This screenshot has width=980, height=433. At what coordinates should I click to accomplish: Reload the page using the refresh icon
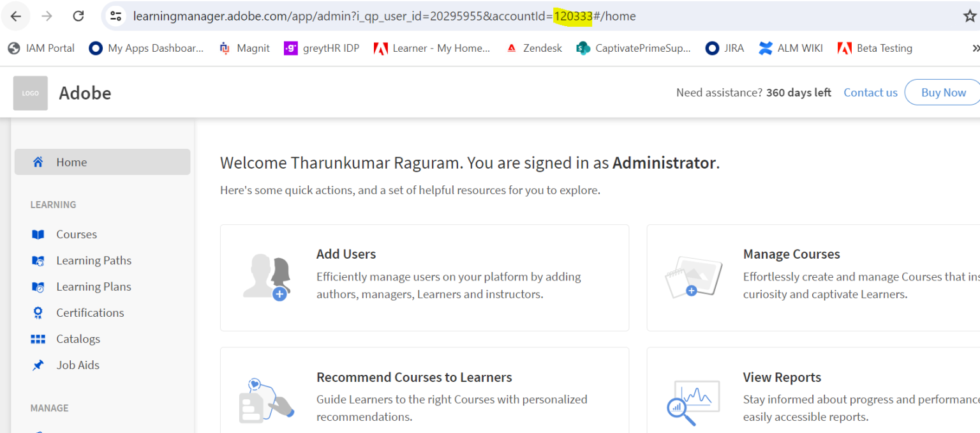point(78,16)
